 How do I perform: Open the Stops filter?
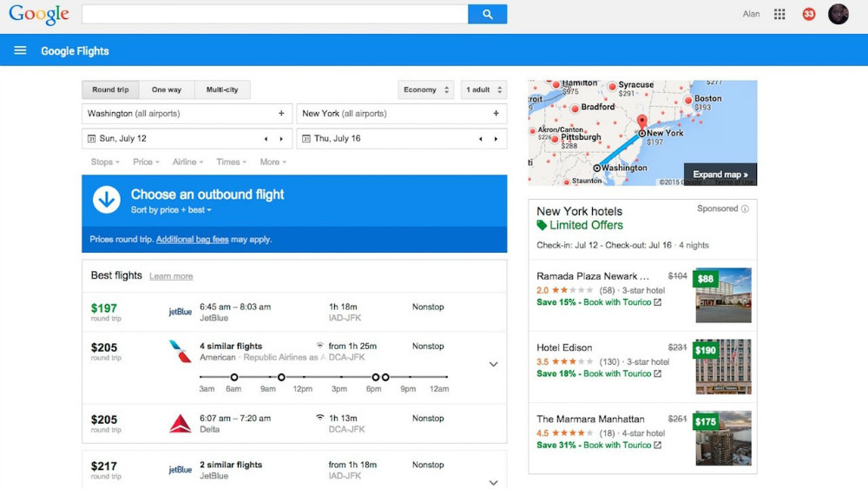(x=105, y=162)
